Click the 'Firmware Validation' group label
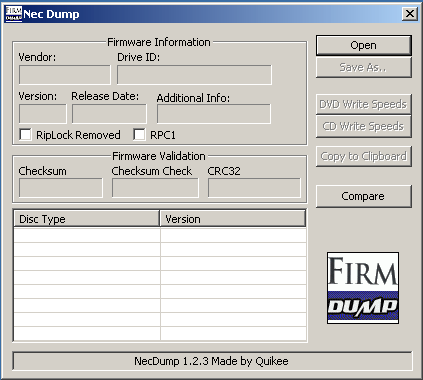 tap(159, 156)
